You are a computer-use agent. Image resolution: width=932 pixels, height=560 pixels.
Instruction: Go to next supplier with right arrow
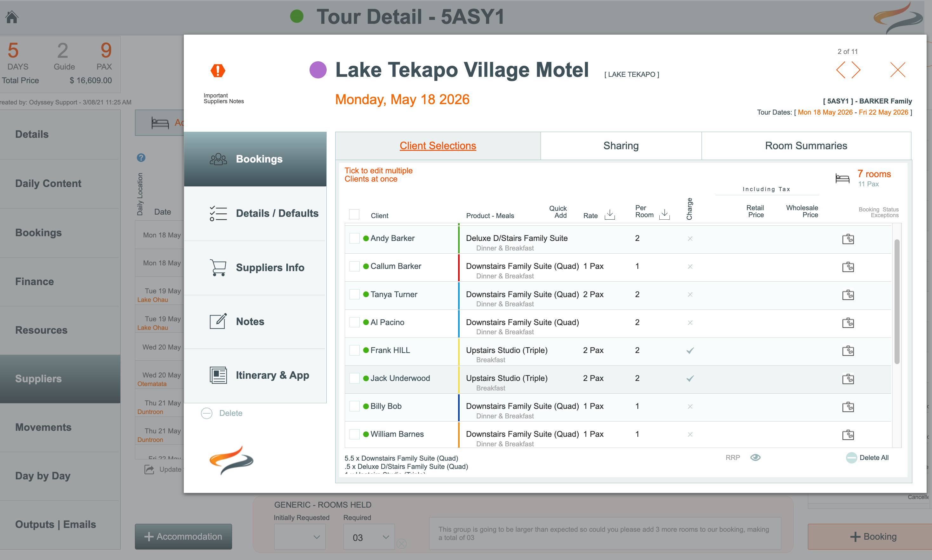click(x=856, y=70)
